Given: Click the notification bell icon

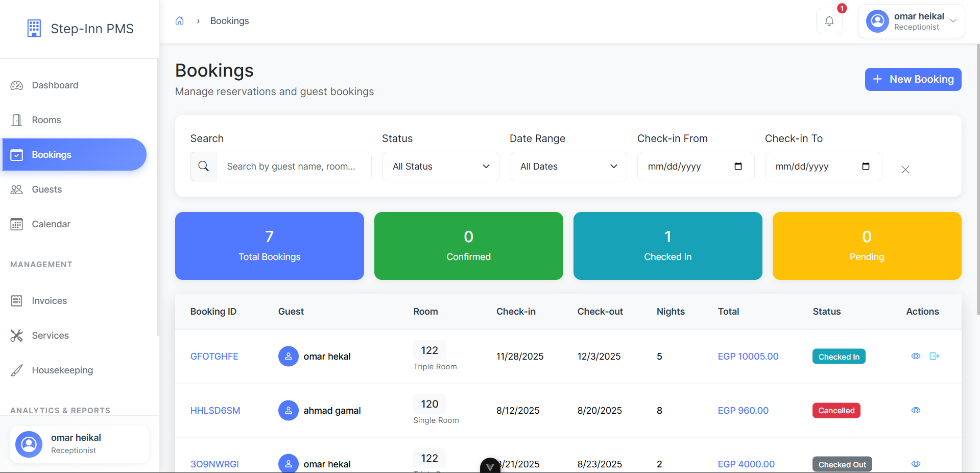Looking at the screenshot, I should (829, 21).
